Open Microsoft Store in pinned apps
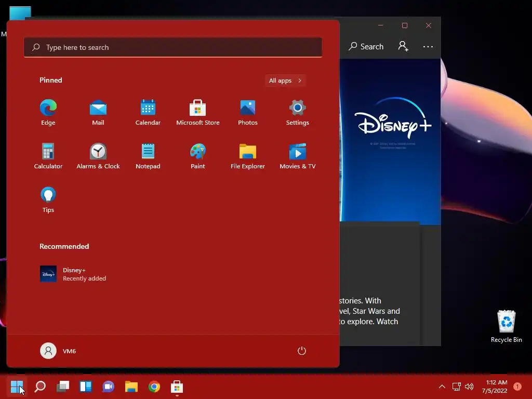This screenshot has width=532, height=399. pyautogui.click(x=198, y=113)
